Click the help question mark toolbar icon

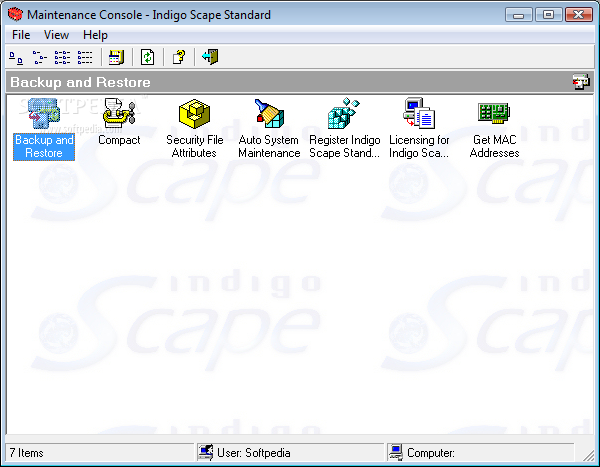click(x=178, y=57)
